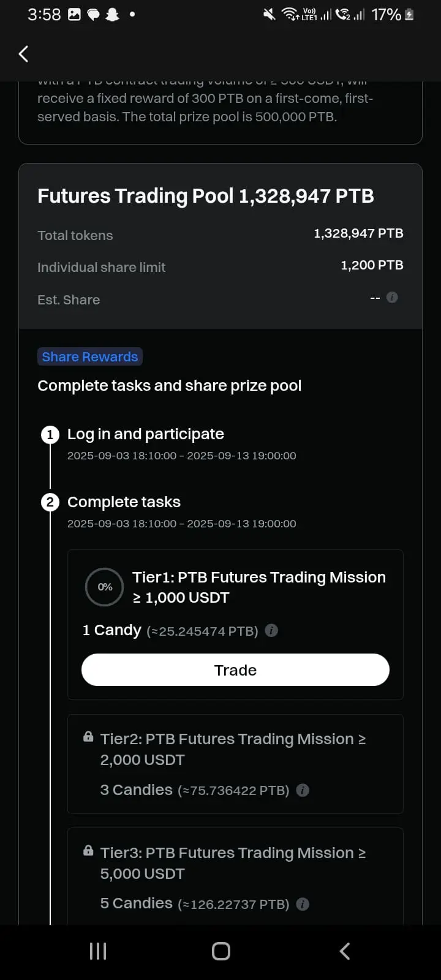Tap info icon beside 3 Candies reward

coord(303,790)
